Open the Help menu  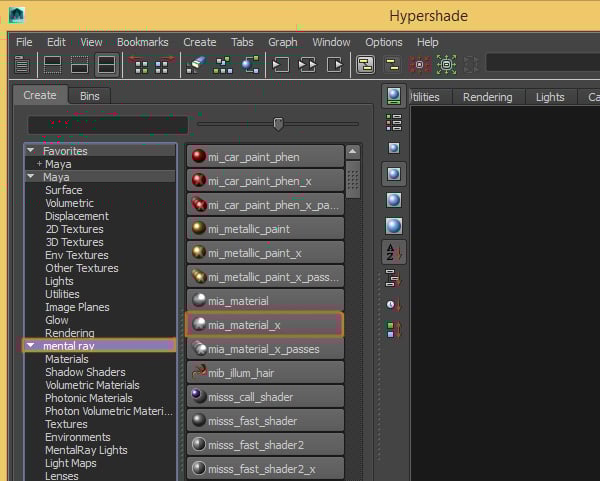pyautogui.click(x=427, y=42)
